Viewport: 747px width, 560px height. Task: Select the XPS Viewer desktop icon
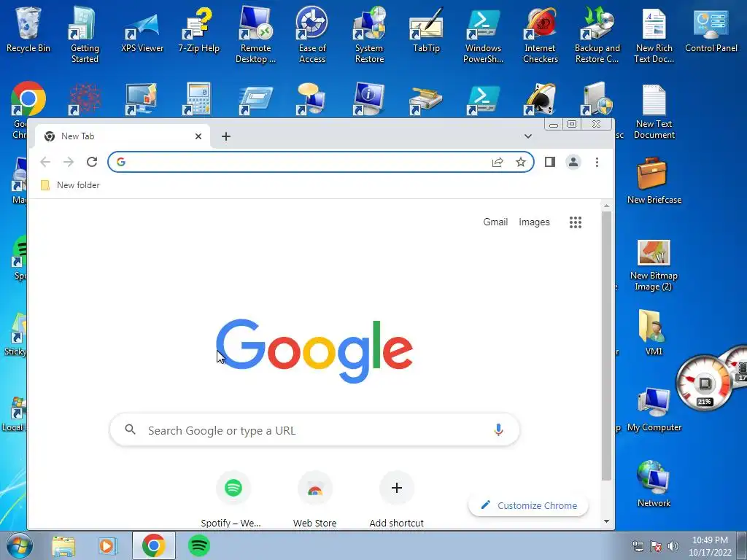[x=142, y=32]
